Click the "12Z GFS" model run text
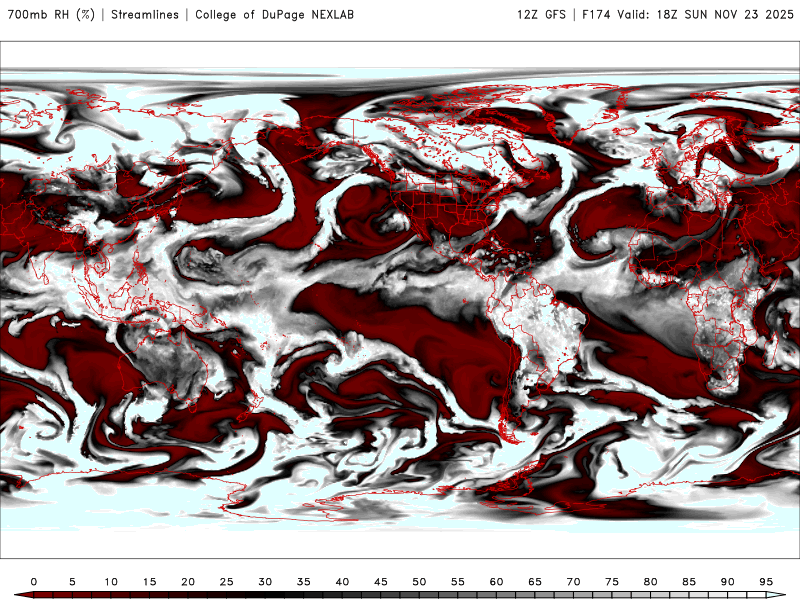The image size is (800, 600). click(x=541, y=14)
